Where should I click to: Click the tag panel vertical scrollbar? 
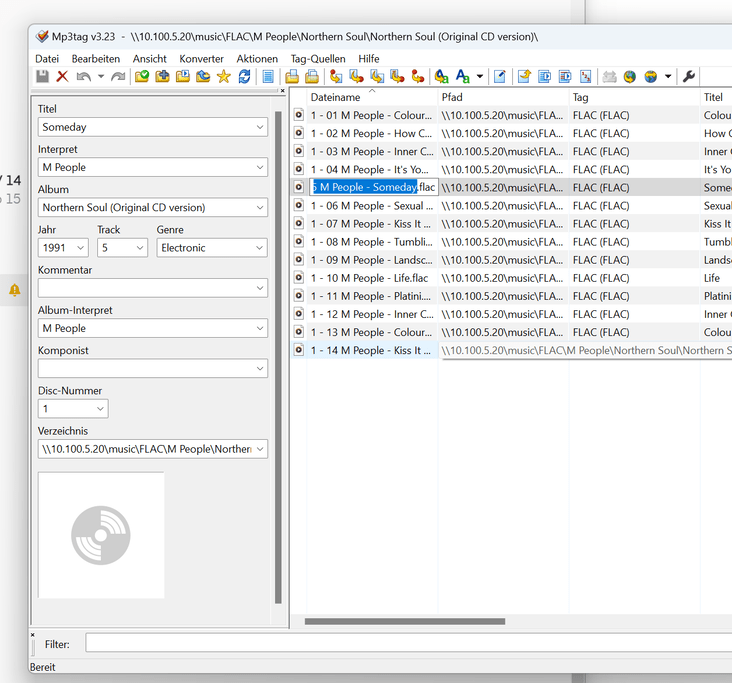click(x=278, y=357)
